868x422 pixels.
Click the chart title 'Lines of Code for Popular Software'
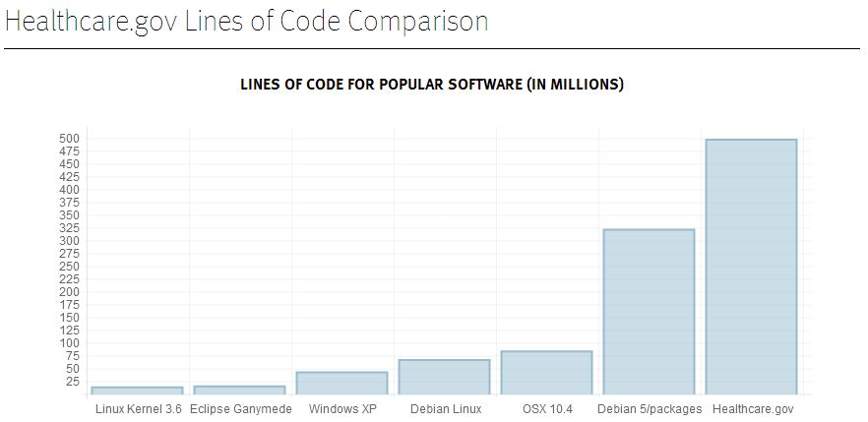pos(432,85)
